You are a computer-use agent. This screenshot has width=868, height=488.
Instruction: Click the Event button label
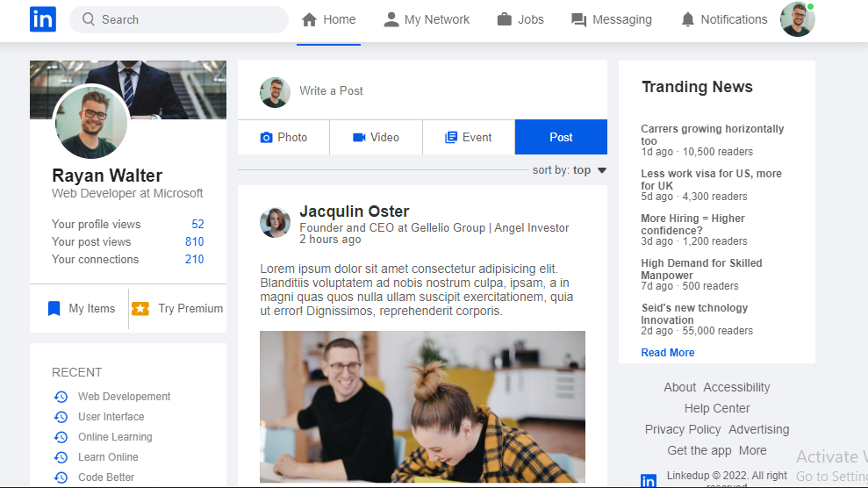pos(477,137)
